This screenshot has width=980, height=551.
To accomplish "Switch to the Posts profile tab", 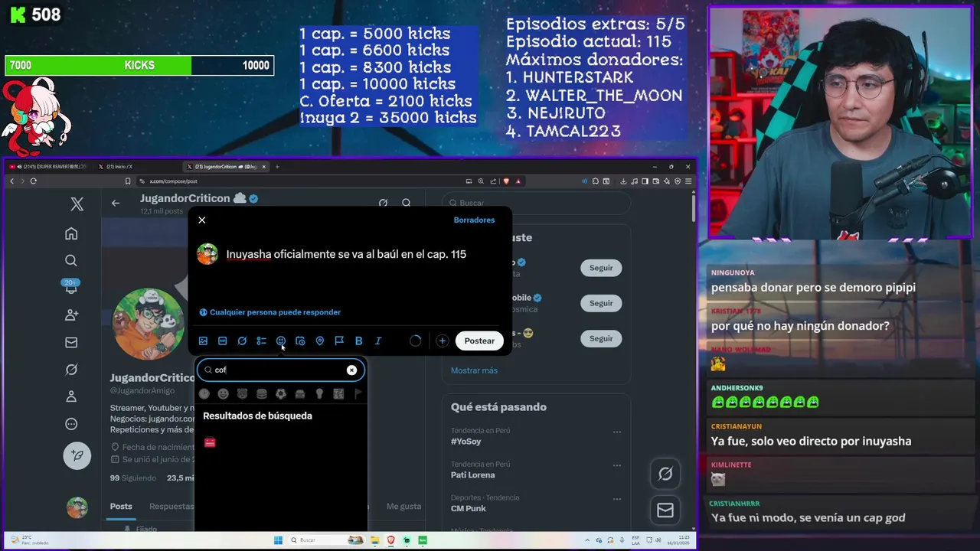I will coord(121,506).
